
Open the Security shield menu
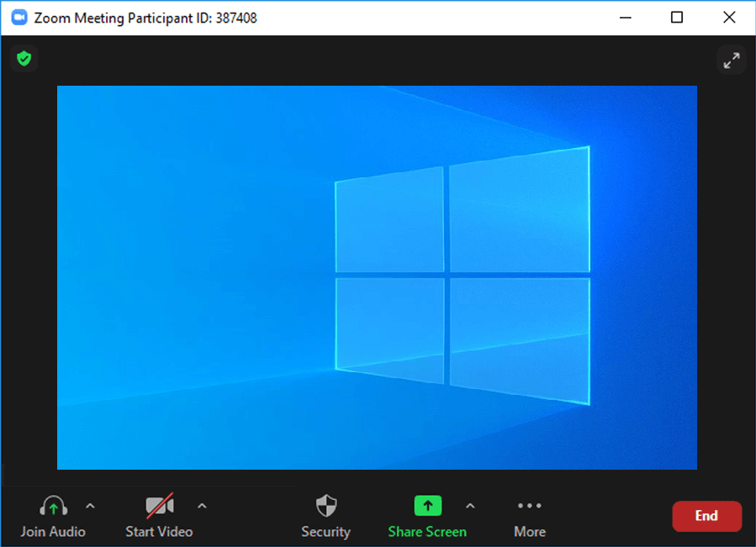326,506
